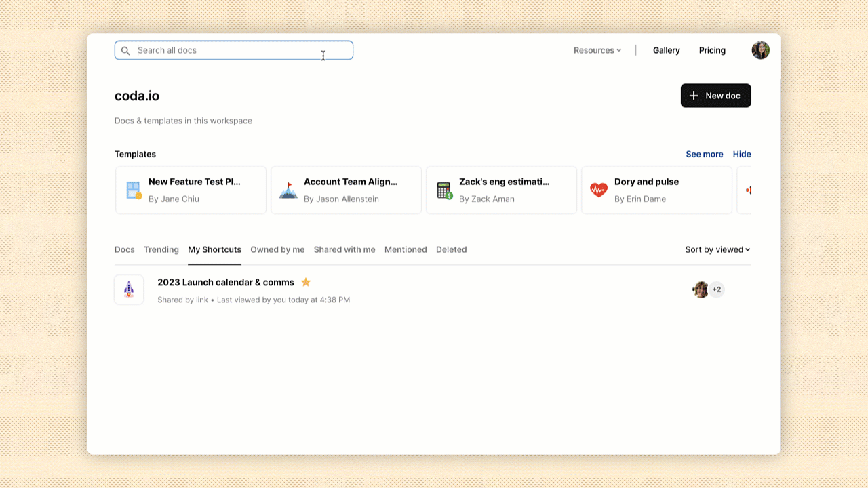Click the +2 additional collaborators badge

pyautogui.click(x=717, y=290)
